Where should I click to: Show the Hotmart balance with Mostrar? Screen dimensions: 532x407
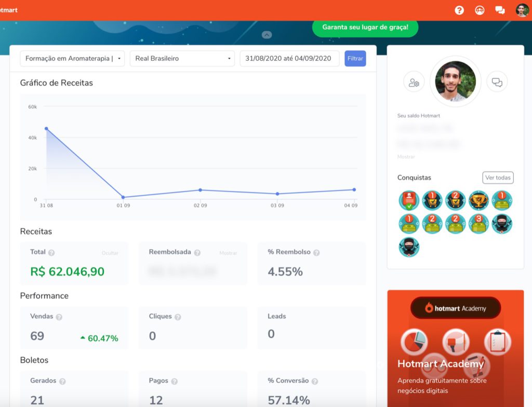(406, 157)
